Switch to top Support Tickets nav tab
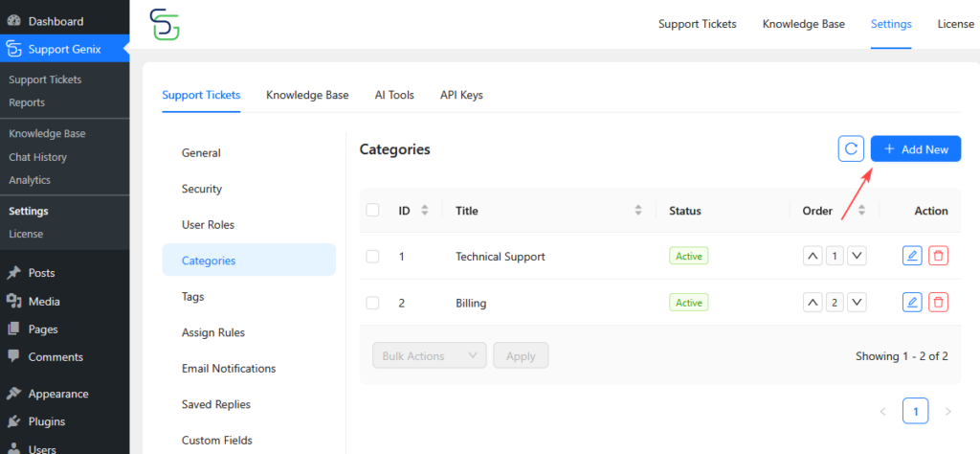980x454 pixels. point(698,24)
